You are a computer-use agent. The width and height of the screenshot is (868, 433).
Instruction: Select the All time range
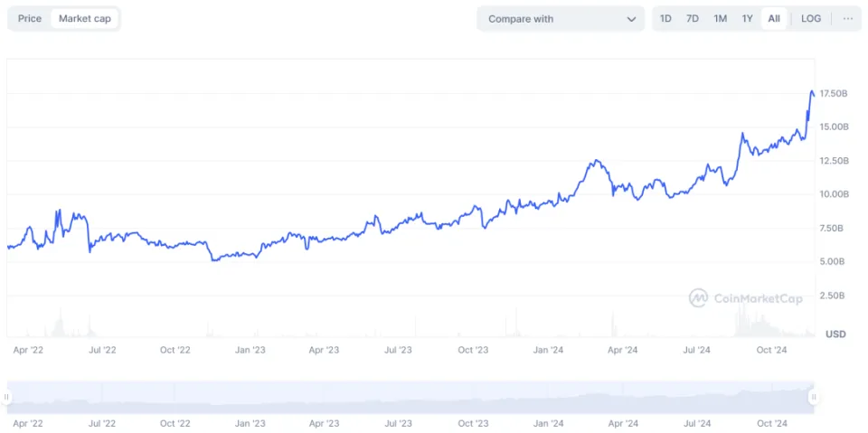coord(774,19)
